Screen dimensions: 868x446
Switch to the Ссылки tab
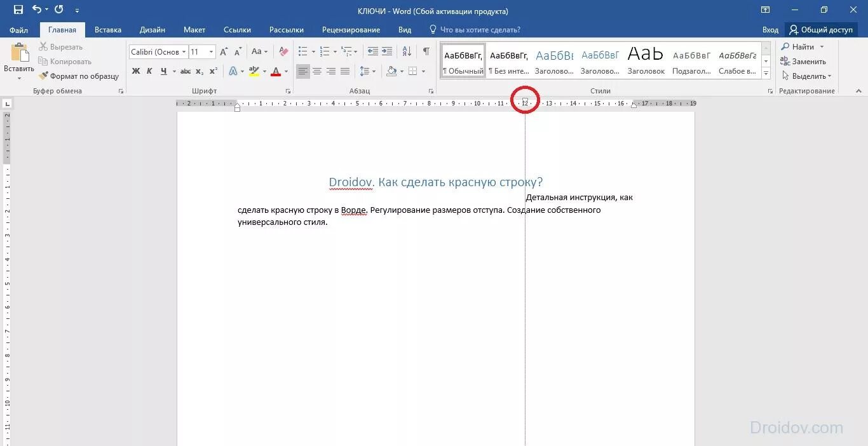pos(237,30)
